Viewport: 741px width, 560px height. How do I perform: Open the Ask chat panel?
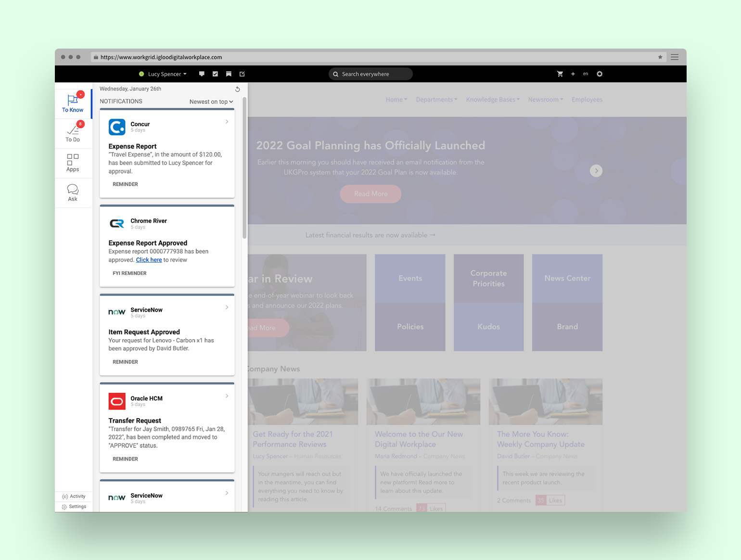73,192
